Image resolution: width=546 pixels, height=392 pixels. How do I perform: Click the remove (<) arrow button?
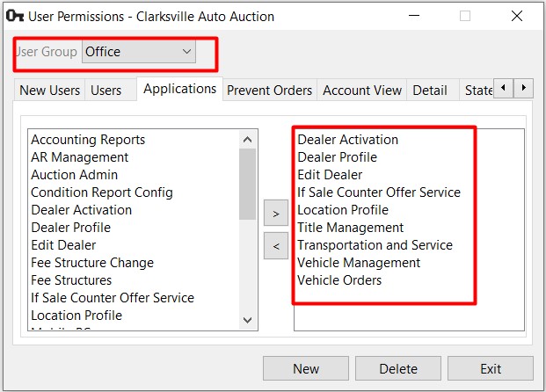(275, 247)
